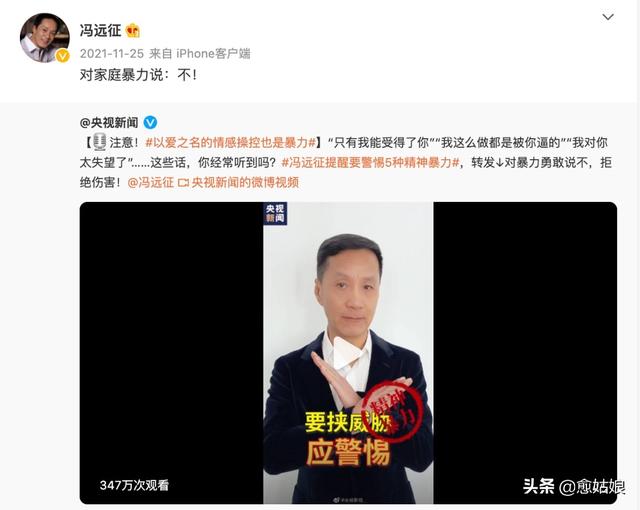Click the 央视新闻 logo in video

[x=275, y=213]
